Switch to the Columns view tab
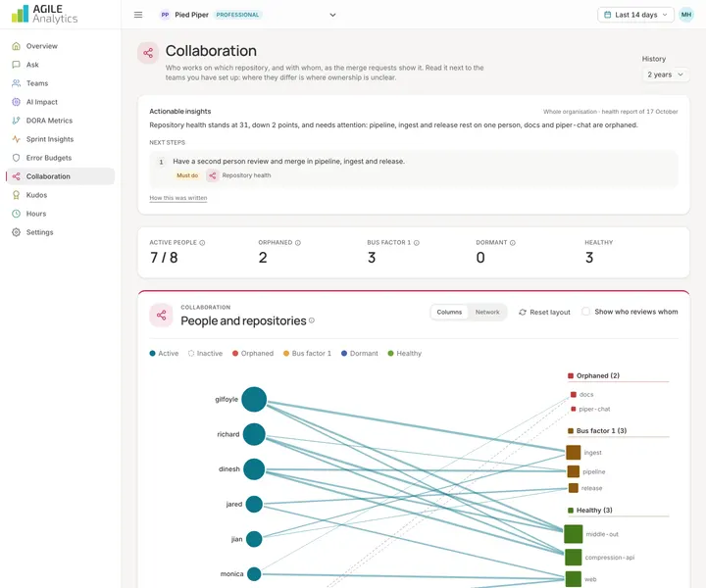706x588 pixels. point(449,313)
